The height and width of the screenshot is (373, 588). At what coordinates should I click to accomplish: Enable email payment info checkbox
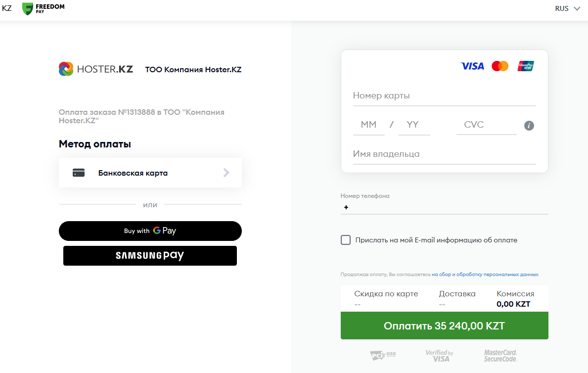(x=346, y=240)
